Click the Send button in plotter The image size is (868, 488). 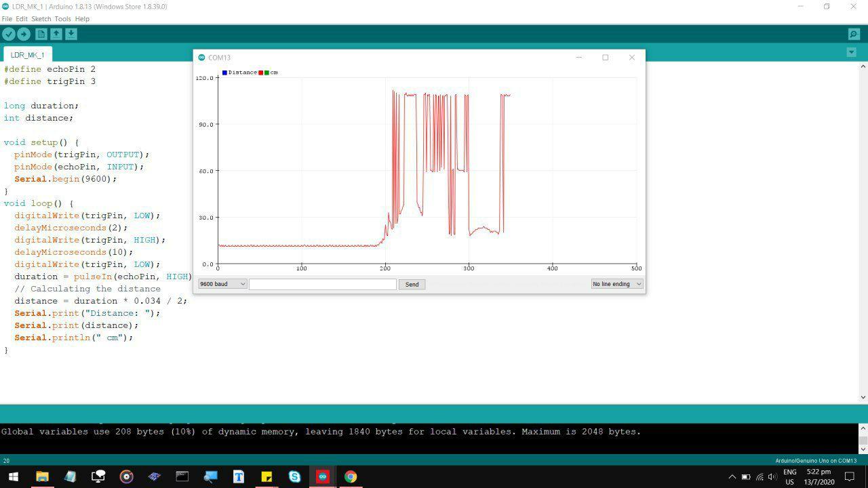412,285
